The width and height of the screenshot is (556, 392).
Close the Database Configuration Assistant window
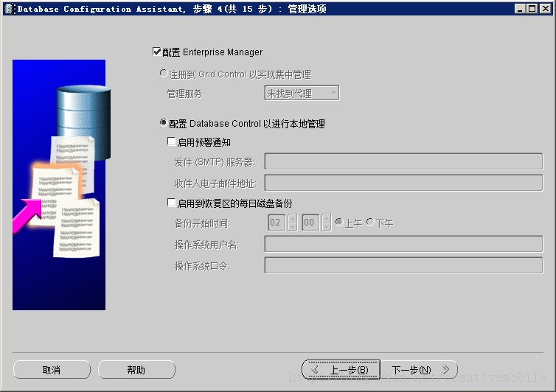coord(545,9)
